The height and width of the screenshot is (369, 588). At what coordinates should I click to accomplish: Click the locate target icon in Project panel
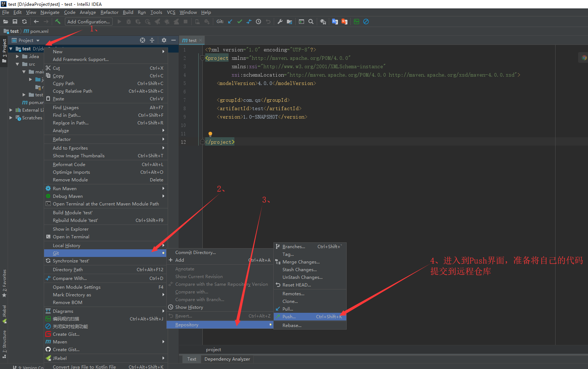point(143,40)
